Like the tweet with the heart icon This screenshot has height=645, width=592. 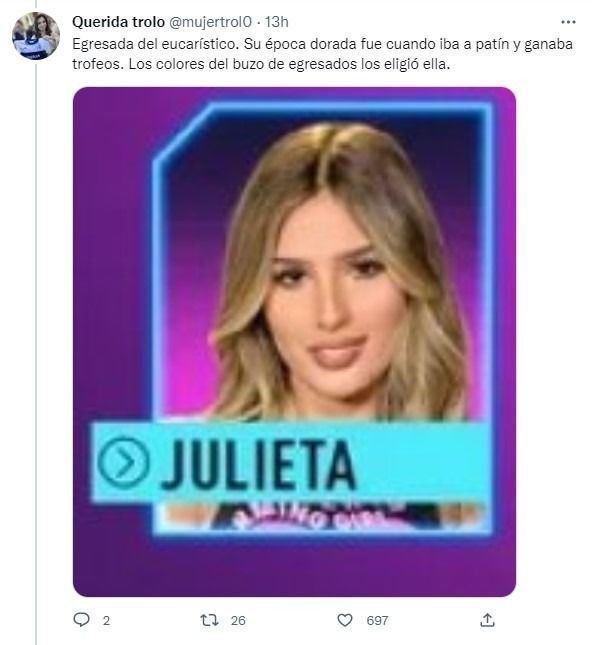pyautogui.click(x=345, y=620)
